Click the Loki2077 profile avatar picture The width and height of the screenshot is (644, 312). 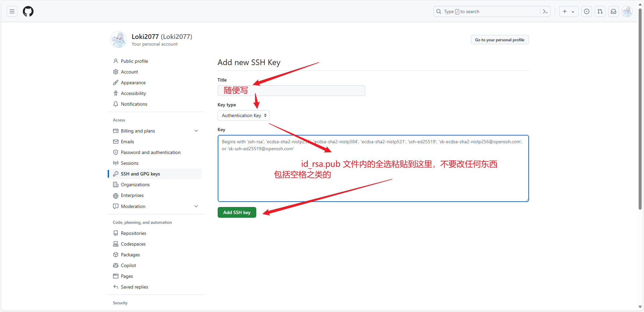(118, 40)
